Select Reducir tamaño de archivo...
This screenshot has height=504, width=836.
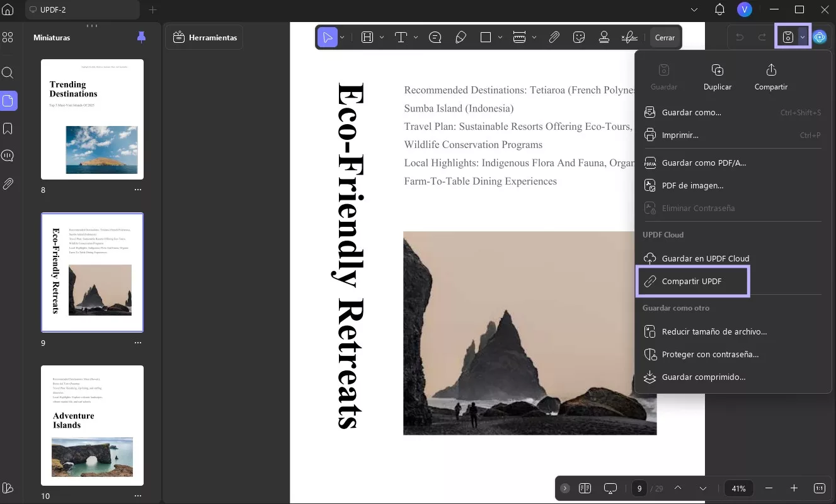pos(733,331)
